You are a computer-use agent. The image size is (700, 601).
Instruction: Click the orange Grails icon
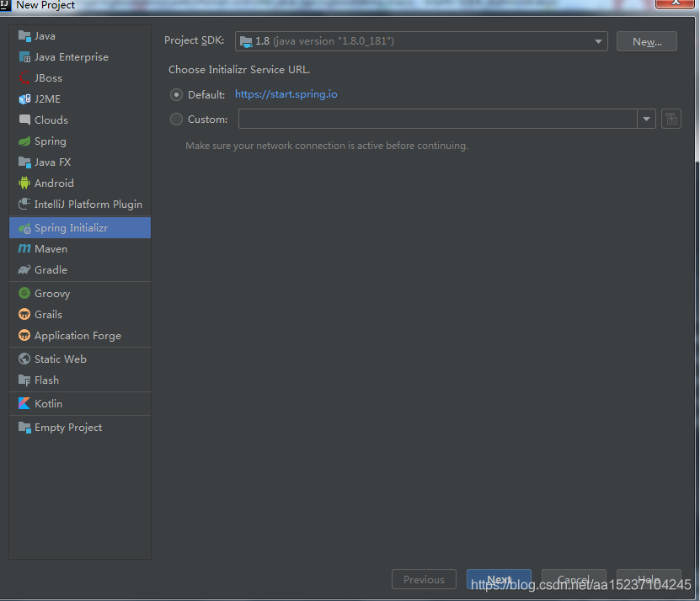[24, 314]
